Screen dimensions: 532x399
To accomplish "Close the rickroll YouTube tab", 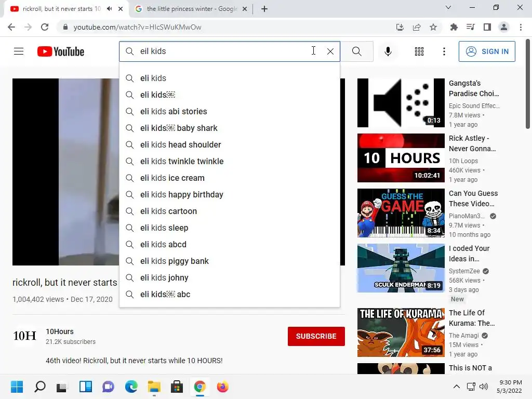I will coord(121,9).
